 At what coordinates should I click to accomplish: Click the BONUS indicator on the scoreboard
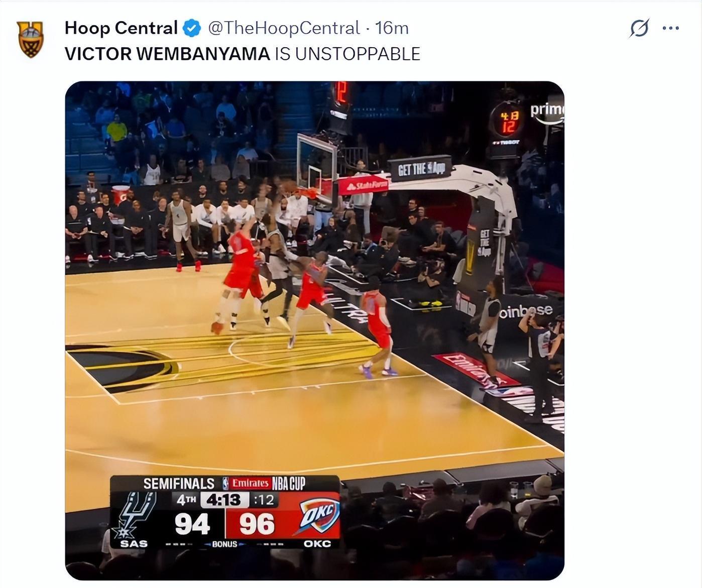click(x=224, y=544)
